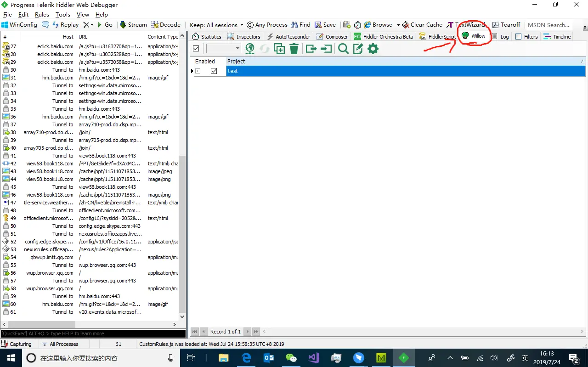The height and width of the screenshot is (367, 588).
Task: Open WinConfig from the toolbar
Action: tap(19, 25)
